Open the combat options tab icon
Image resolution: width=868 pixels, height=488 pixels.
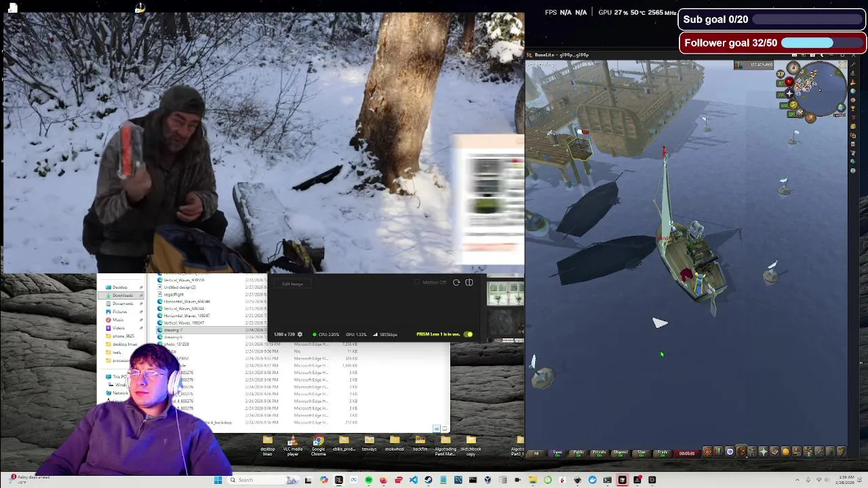(708, 451)
